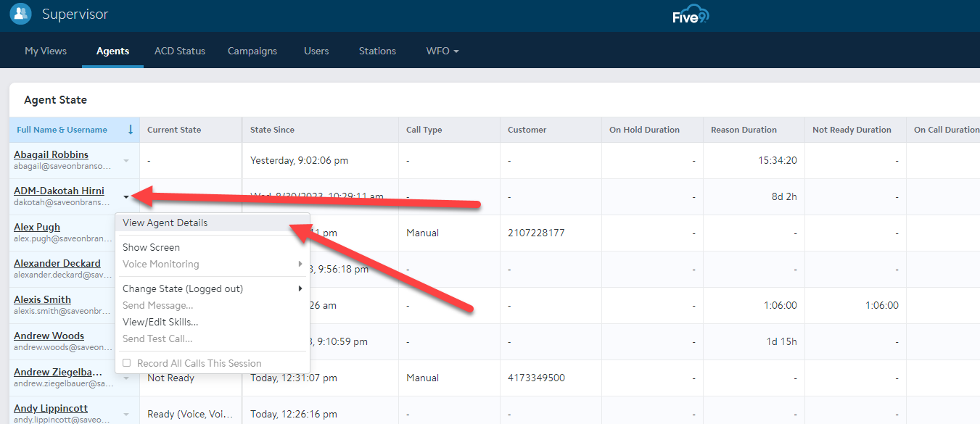Screen dimensions: 980x424
Task: Click the Five9 logo in header
Action: (x=690, y=15)
